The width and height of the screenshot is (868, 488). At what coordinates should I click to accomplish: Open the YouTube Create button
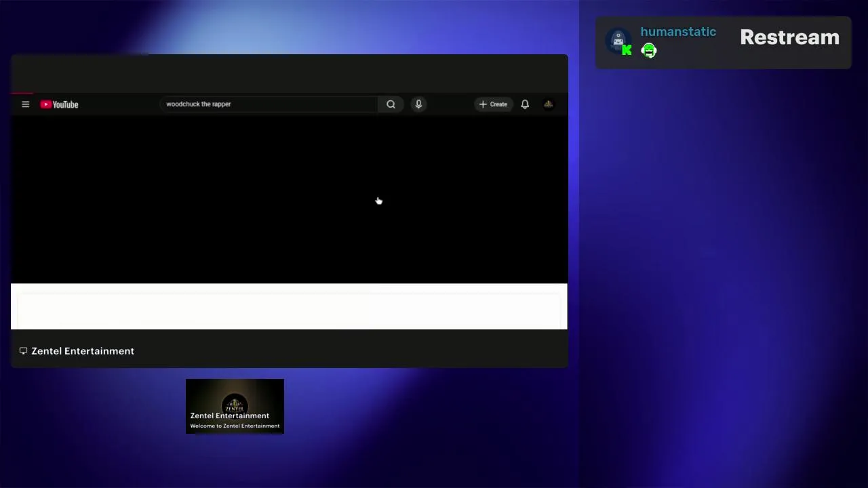point(493,104)
